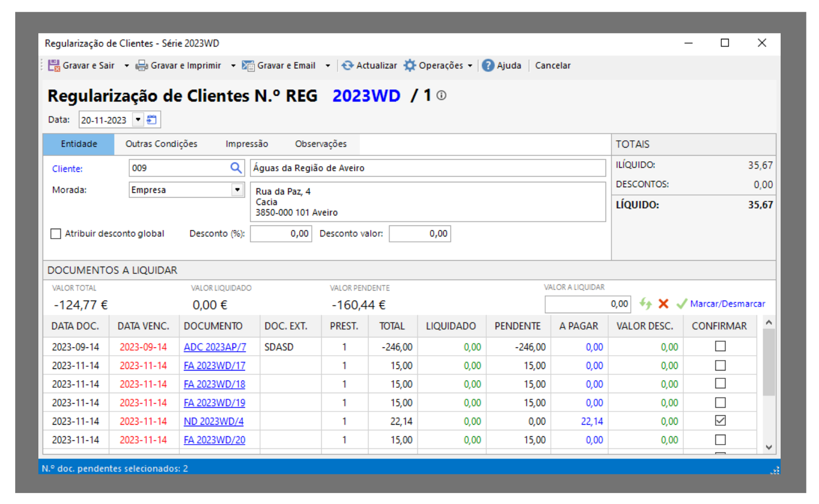Click the Gravar e Sair save icon
The height and width of the screenshot is (504, 819).
(54, 66)
